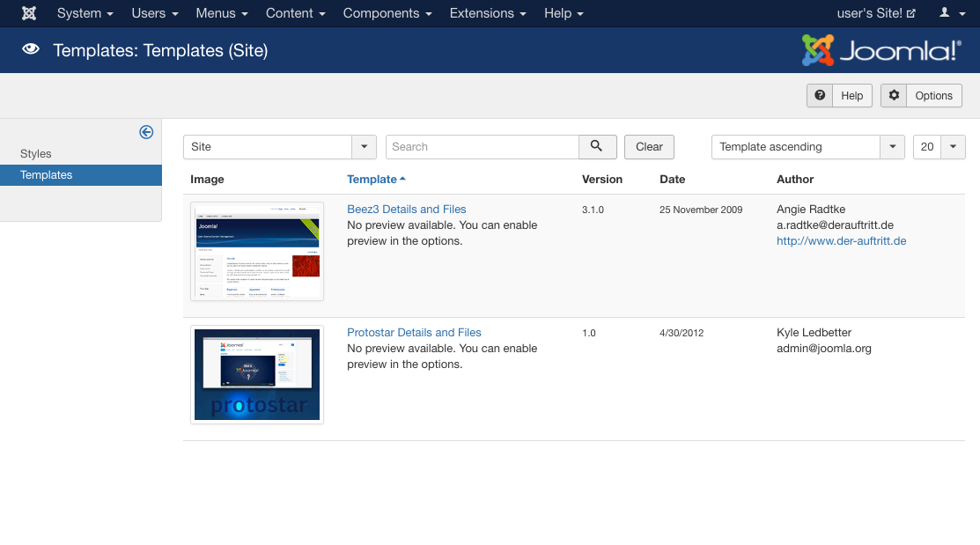The height and width of the screenshot is (545, 980).
Task: Click version 1.0 cell
Action: 589,333
